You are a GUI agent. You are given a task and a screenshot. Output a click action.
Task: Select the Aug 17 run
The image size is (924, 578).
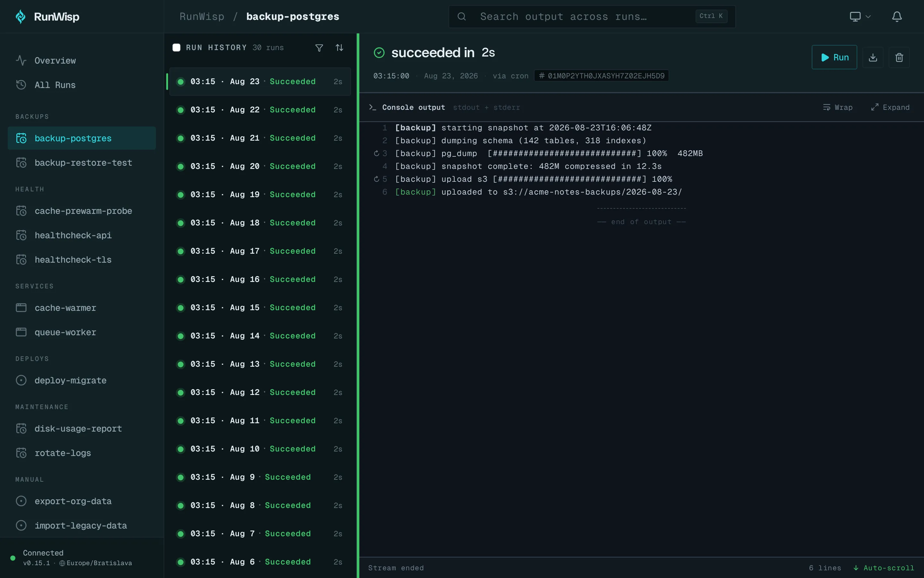tap(260, 251)
